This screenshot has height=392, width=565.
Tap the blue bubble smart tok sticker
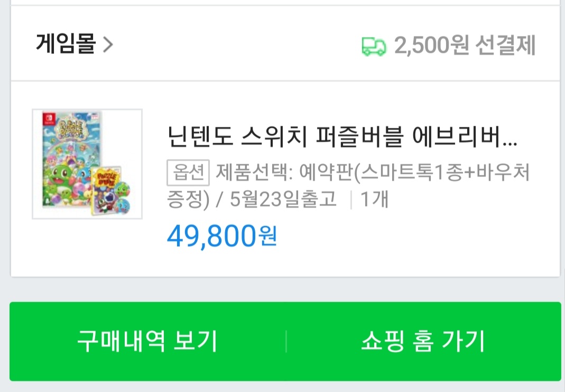click(123, 207)
